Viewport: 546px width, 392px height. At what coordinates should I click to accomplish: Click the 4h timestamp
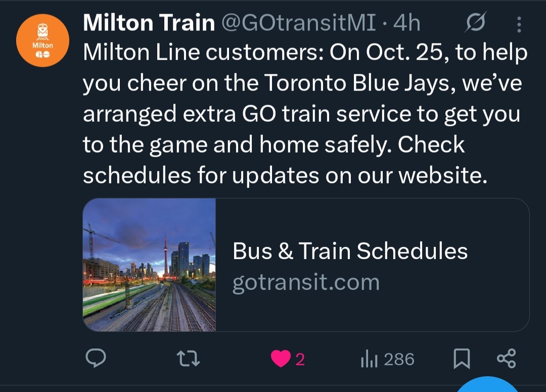click(406, 23)
